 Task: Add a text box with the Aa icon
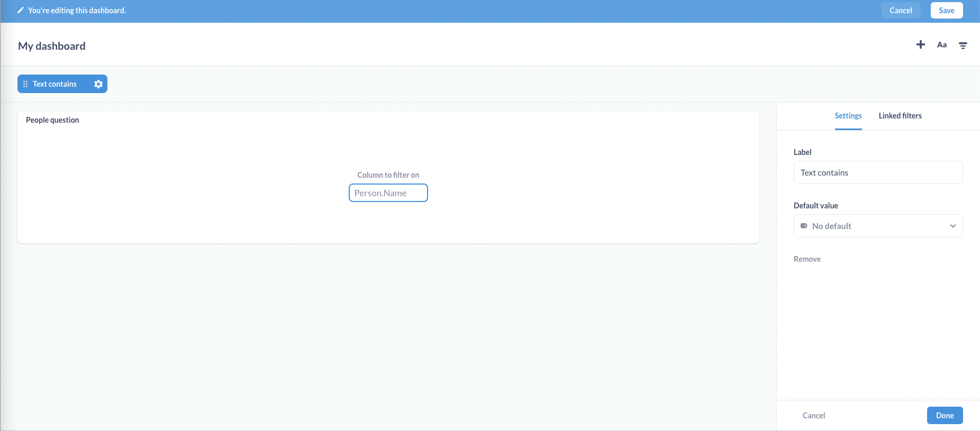(x=942, y=45)
